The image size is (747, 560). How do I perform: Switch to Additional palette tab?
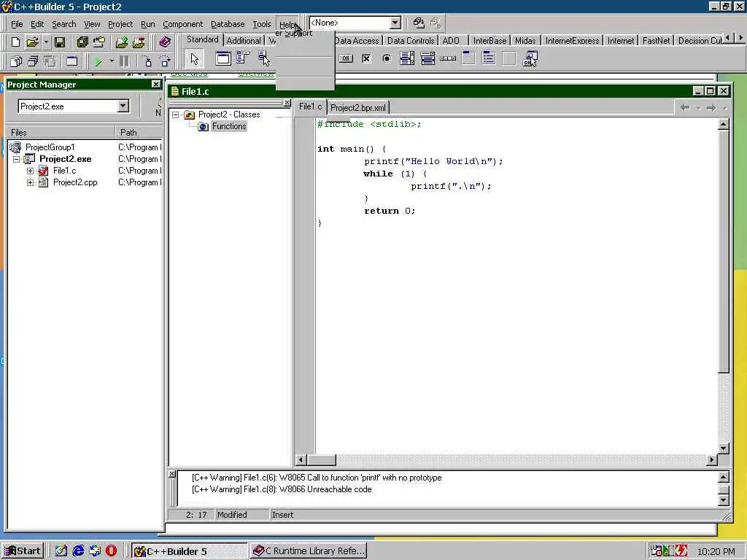click(x=244, y=41)
